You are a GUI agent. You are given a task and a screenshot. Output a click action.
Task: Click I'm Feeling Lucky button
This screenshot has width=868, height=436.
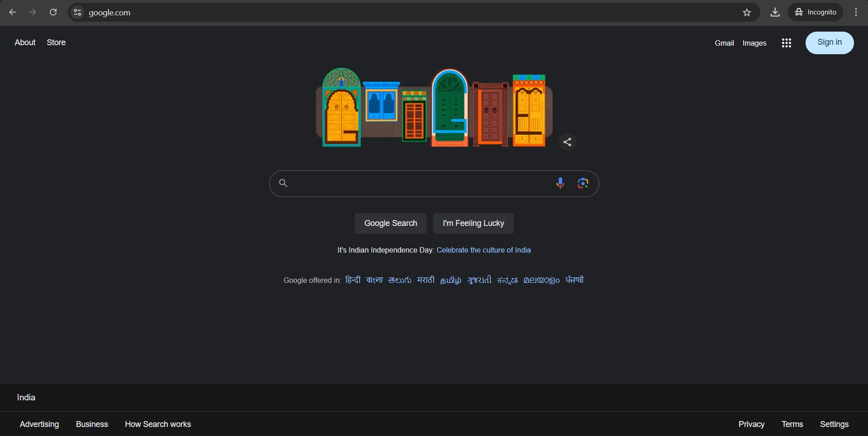(x=473, y=223)
